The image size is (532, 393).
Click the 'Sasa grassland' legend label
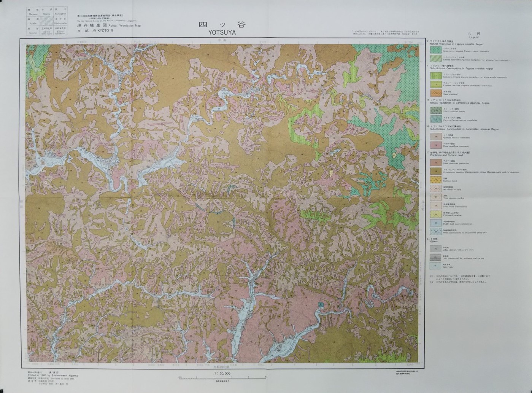450,94
